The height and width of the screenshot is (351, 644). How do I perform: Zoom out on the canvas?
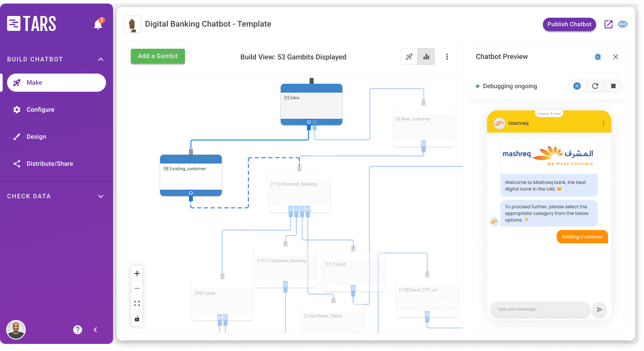[137, 289]
